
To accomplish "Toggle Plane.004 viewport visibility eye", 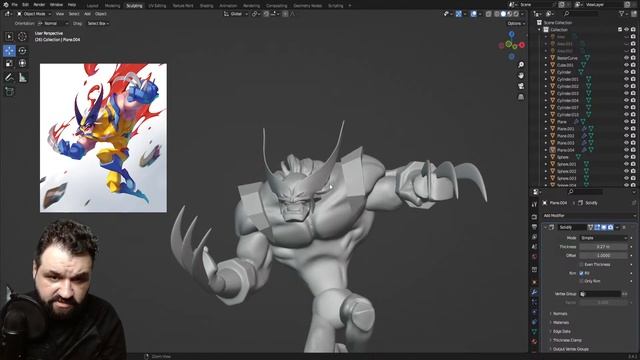I will pyautogui.click(x=627, y=150).
